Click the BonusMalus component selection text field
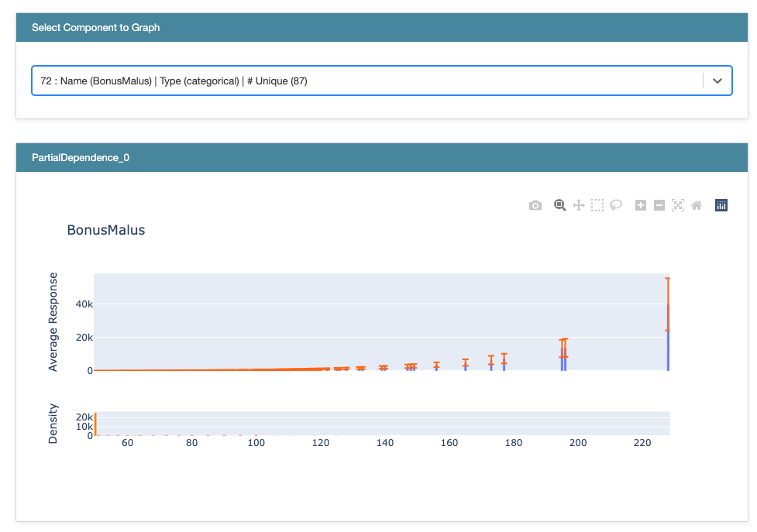 coord(364,81)
